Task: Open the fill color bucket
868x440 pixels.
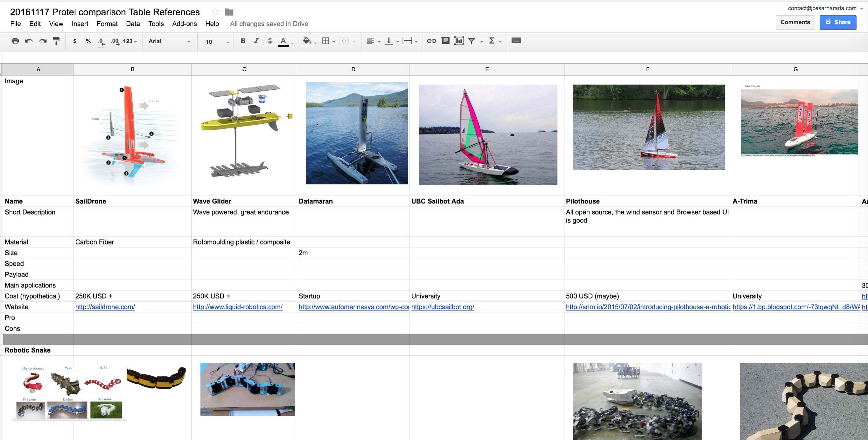Action: (307, 41)
